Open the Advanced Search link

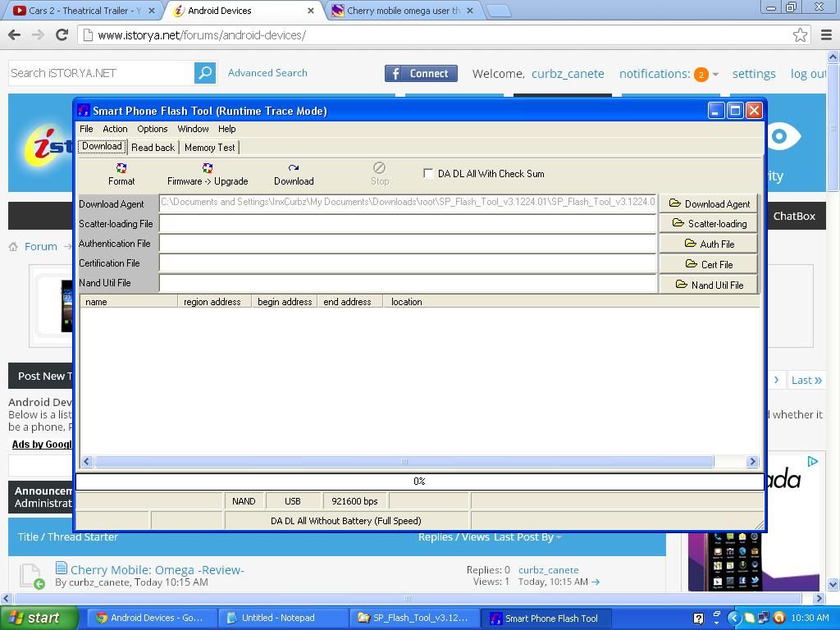pos(267,73)
